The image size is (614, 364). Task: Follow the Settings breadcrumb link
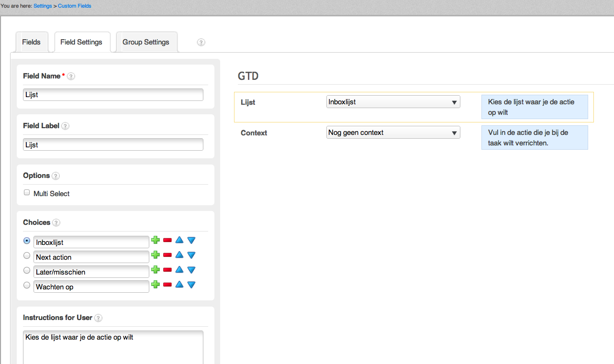pyautogui.click(x=43, y=6)
